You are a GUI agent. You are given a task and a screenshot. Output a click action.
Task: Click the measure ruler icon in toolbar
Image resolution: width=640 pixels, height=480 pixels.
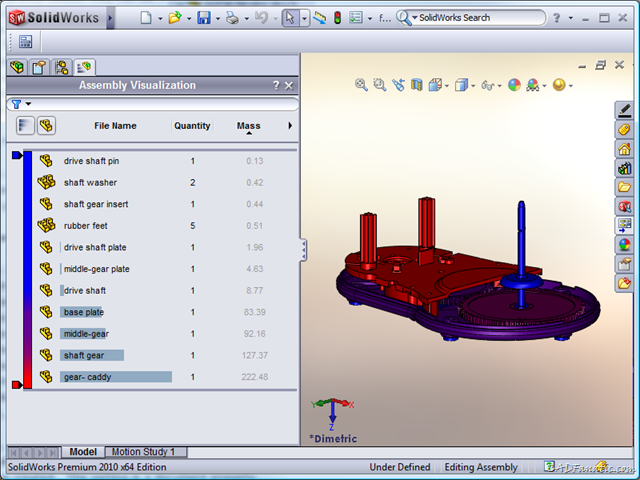(x=320, y=18)
